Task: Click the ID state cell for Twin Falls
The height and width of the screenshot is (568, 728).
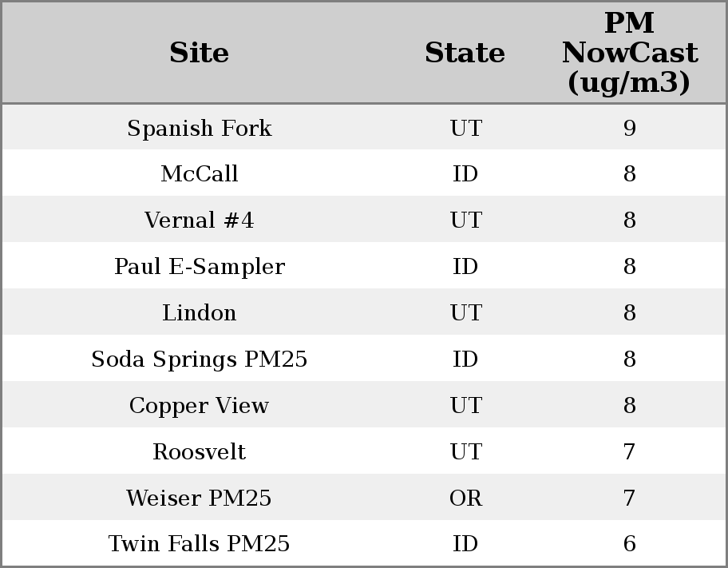Action: (465, 544)
